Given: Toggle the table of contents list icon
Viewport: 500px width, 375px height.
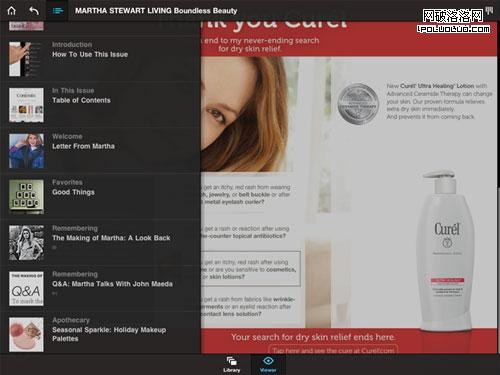Looking at the screenshot, I should click(x=57, y=11).
